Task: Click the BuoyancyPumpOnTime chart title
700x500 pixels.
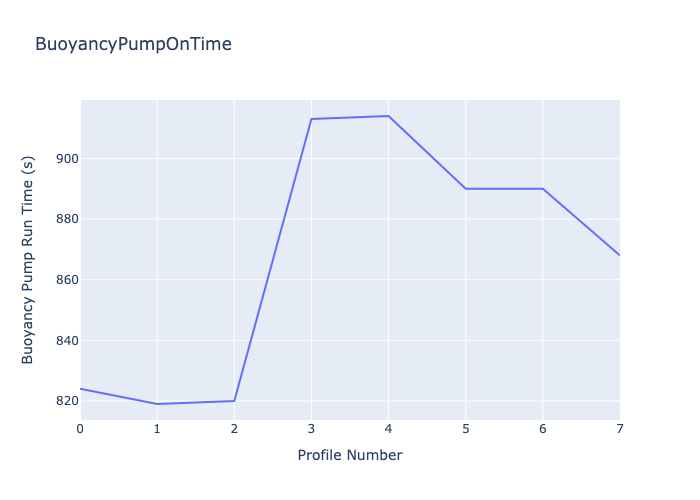Action: [133, 44]
